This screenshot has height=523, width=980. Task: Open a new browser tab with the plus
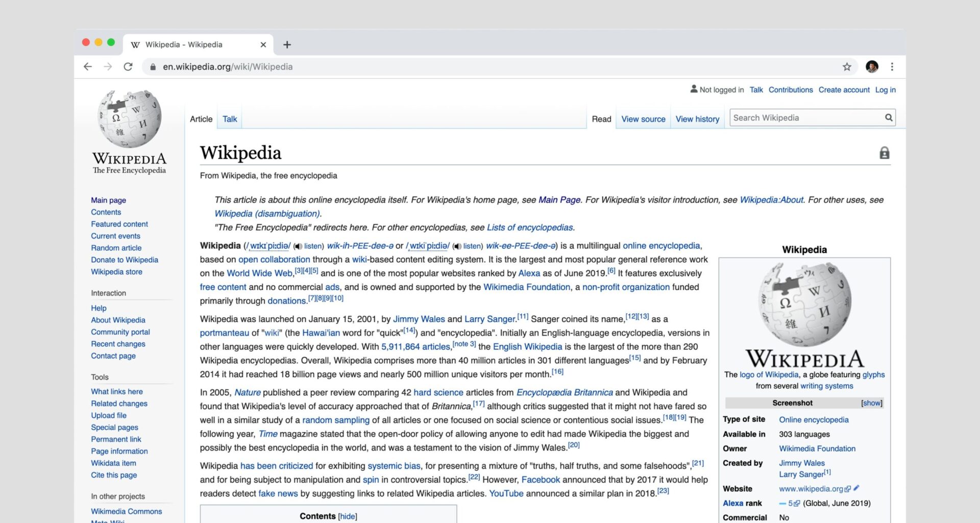(x=287, y=44)
